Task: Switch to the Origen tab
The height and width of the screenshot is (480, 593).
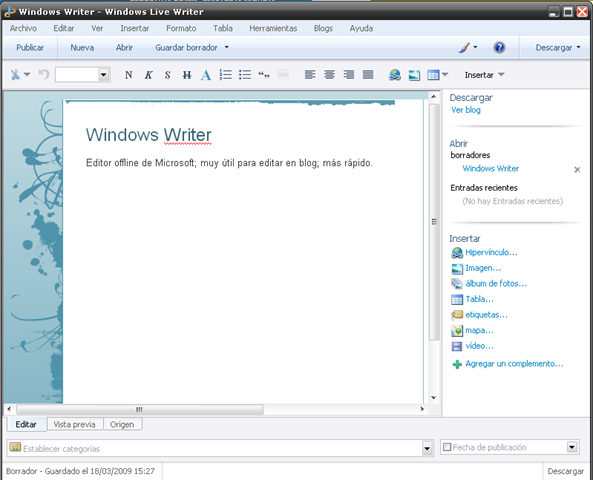Action: pos(122,424)
